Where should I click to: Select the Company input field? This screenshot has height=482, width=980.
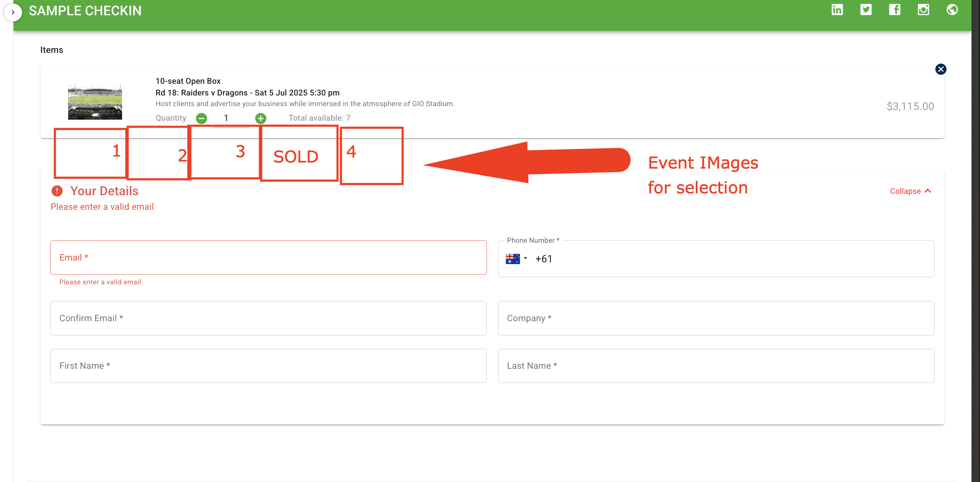[716, 318]
